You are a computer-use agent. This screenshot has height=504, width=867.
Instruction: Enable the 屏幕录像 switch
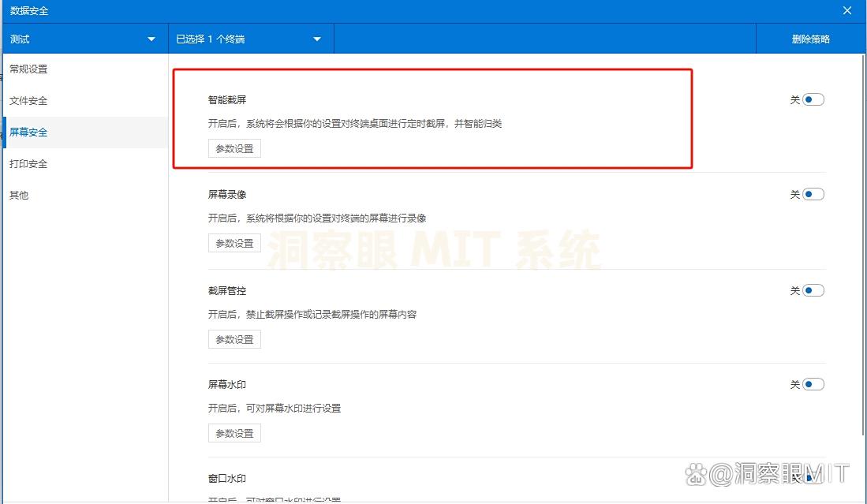813,194
